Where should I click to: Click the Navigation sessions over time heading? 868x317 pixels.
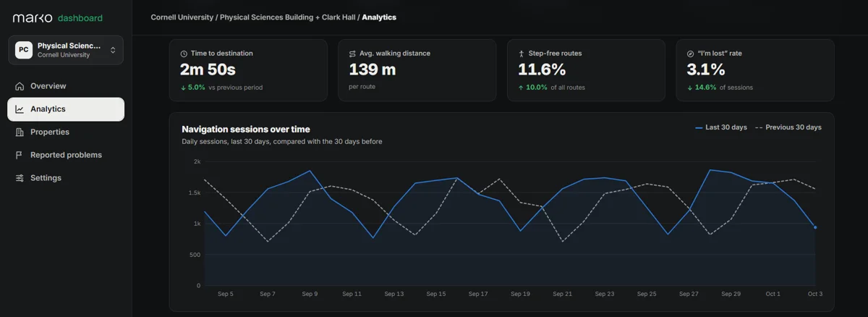pyautogui.click(x=246, y=130)
